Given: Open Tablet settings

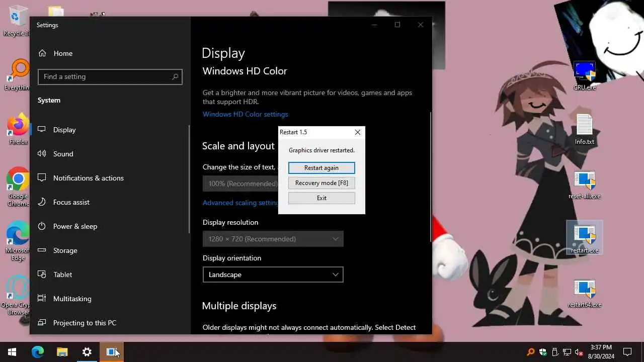Looking at the screenshot, I should click(x=110, y=275).
